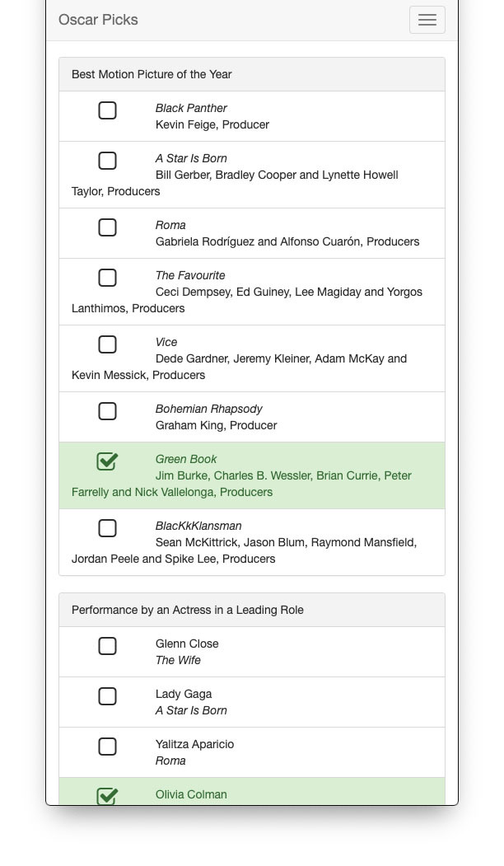Click the Performance by an Actress panel heading
This screenshot has width=504, height=866.
tap(188, 610)
